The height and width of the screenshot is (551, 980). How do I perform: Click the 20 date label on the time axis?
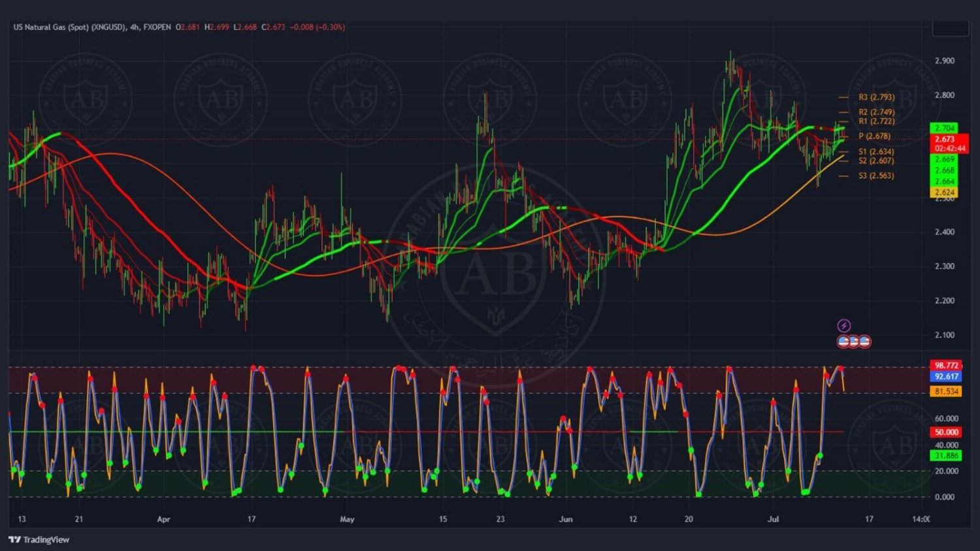[x=689, y=520]
